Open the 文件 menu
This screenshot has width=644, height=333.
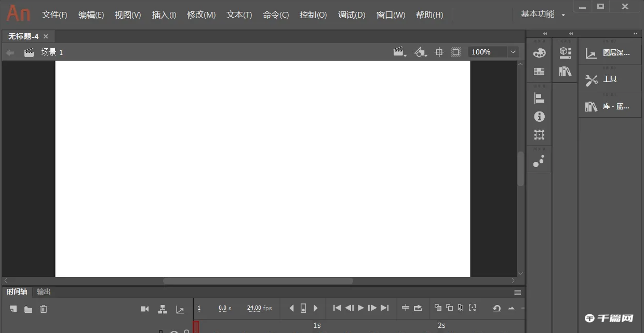(x=54, y=15)
